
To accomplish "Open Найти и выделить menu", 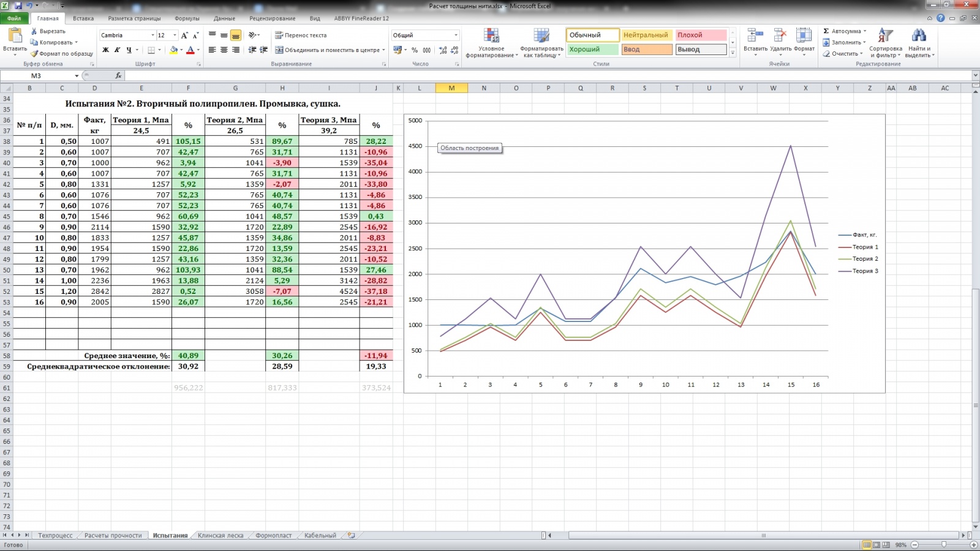I will coord(919,43).
